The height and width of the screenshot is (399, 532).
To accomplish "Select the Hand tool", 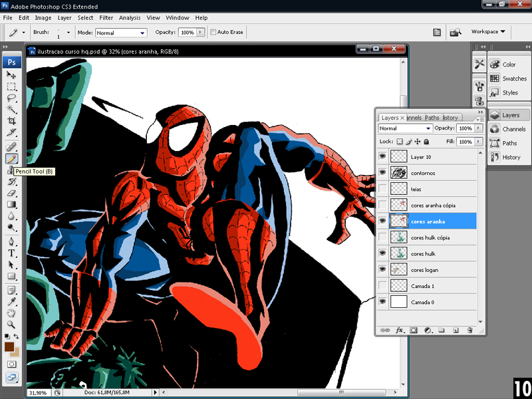I will tap(11, 313).
